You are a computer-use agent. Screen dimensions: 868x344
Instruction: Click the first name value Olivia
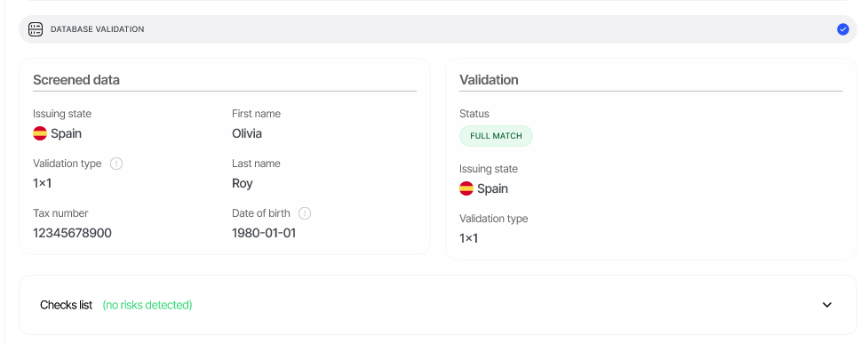click(247, 133)
